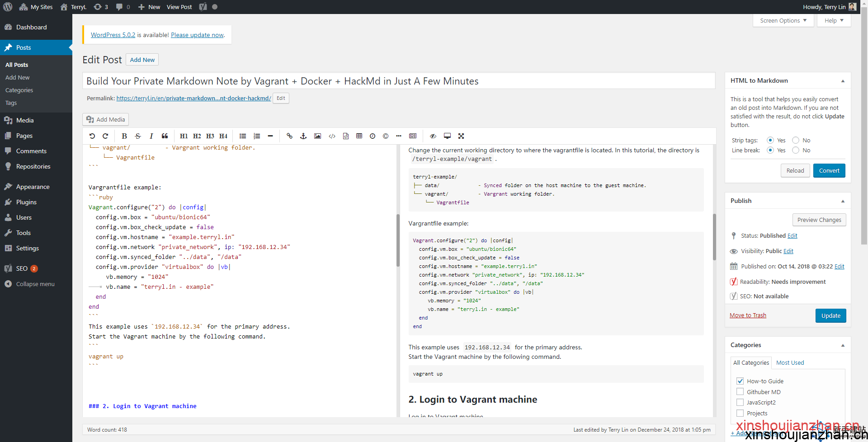The height and width of the screenshot is (442, 868).
Task: Insert H3 heading
Action: pos(210,136)
